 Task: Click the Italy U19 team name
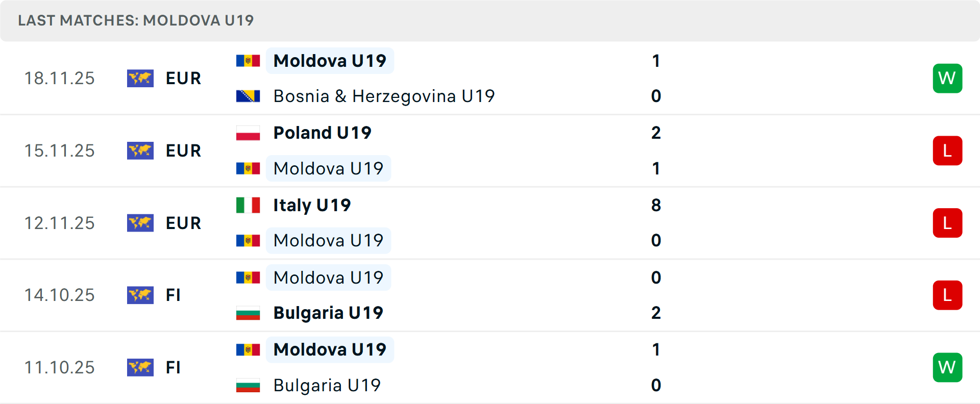tap(312, 205)
